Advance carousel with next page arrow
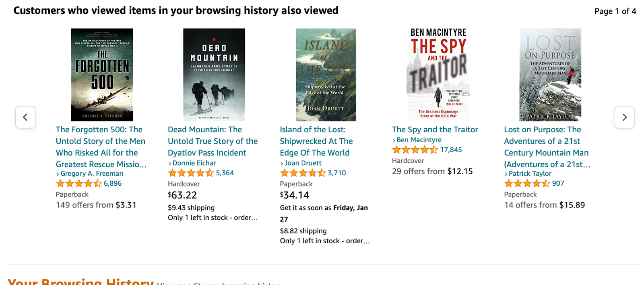The width and height of the screenshot is (644, 285). pyautogui.click(x=624, y=117)
